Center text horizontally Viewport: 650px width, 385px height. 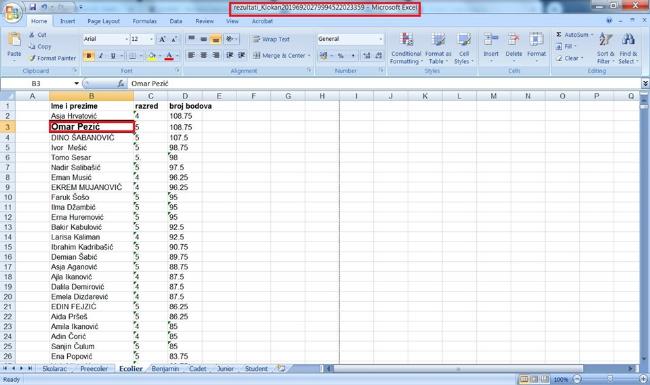pyautogui.click(x=204, y=56)
